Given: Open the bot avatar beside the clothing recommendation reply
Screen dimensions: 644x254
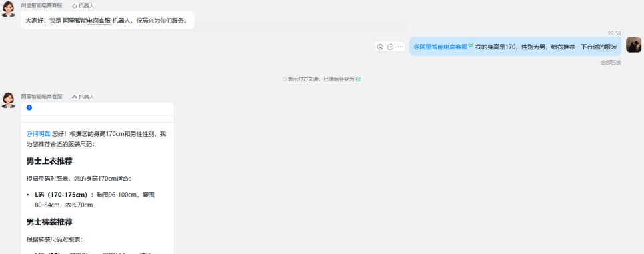Looking at the screenshot, I should coord(8,100).
